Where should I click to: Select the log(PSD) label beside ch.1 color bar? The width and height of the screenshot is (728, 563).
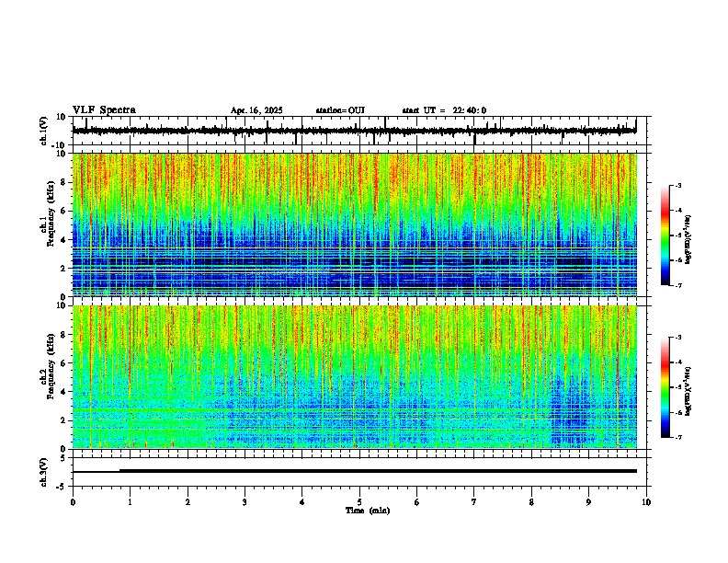[688, 240]
